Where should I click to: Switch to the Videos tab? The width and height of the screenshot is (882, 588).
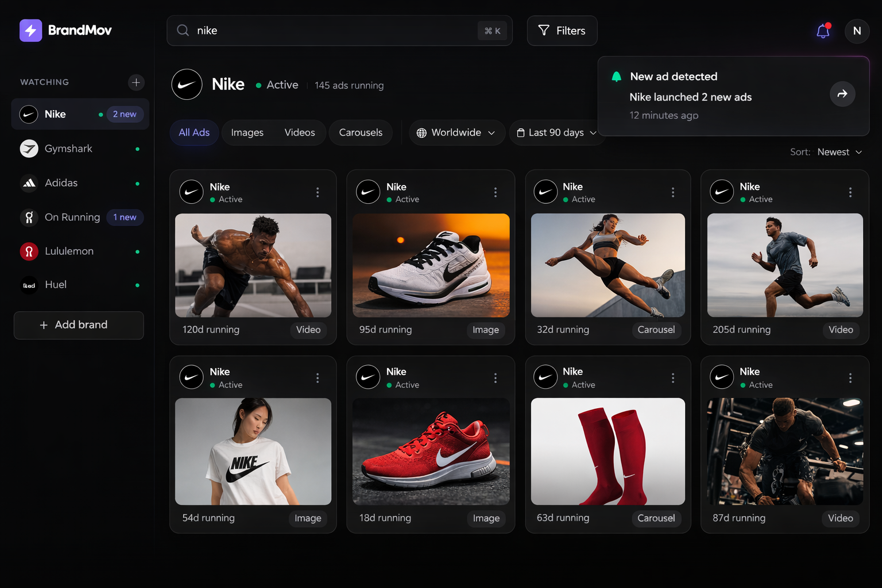[299, 133]
